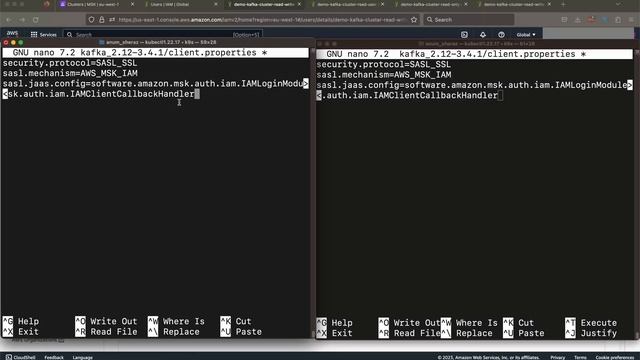Screen dimensions: 640x360
Task: Open Language link in AWS footer
Action: tap(82, 357)
